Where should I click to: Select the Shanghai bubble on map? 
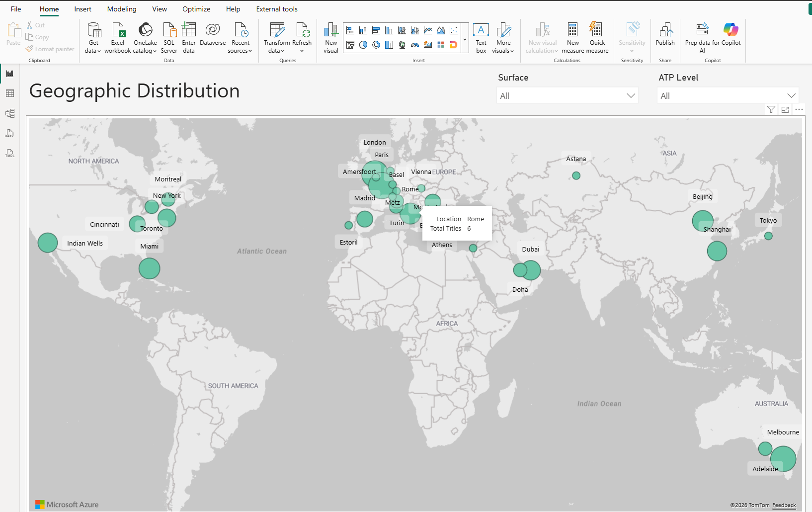(x=717, y=251)
